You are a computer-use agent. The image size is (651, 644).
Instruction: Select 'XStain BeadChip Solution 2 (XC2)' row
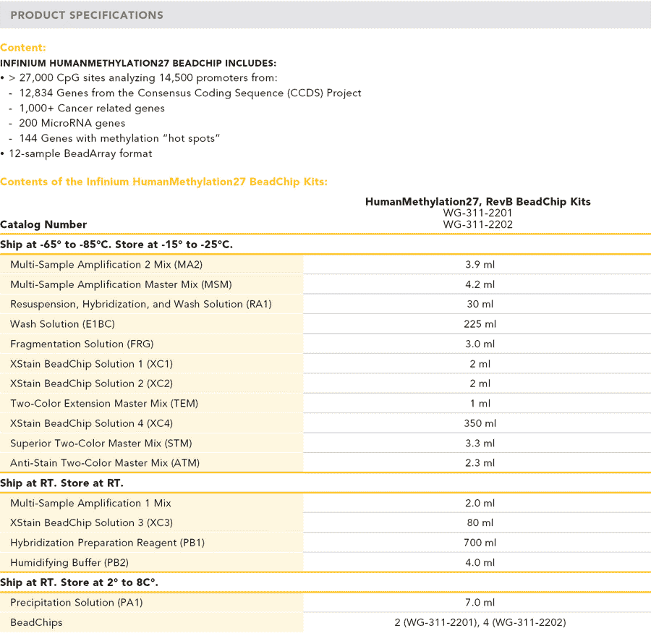tap(325, 384)
